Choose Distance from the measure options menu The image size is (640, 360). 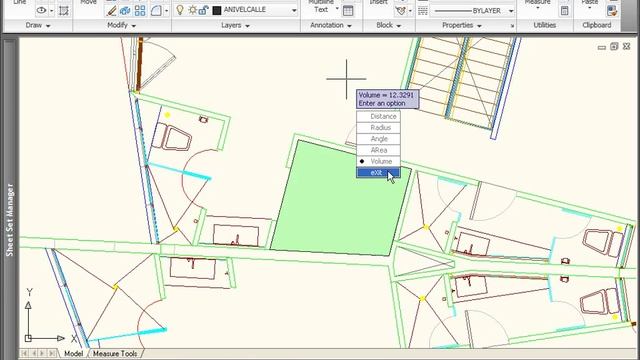378,116
